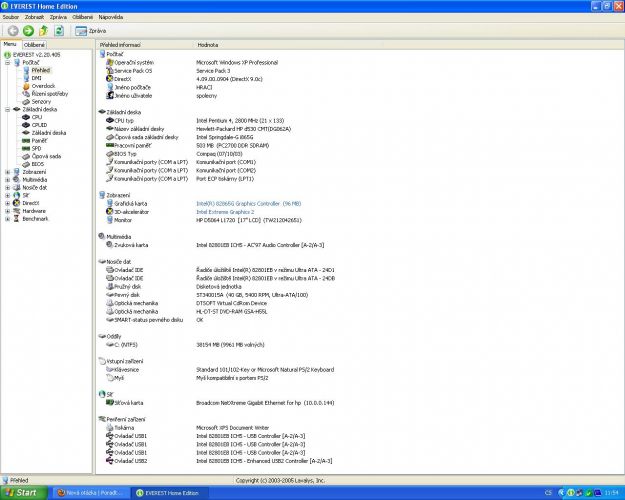
Task: Expand the Multimédia tree node
Action: coord(7,180)
